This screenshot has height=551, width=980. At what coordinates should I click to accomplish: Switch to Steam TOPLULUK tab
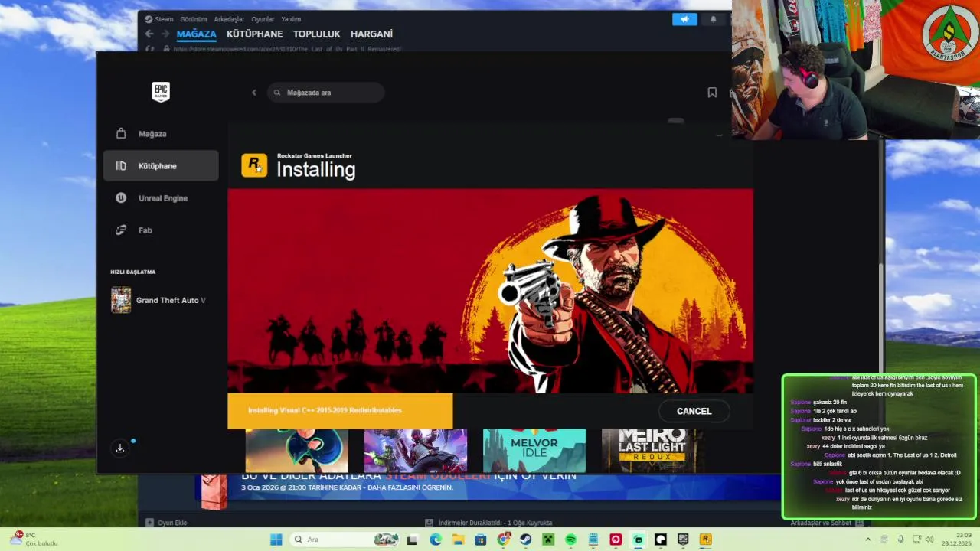coord(317,34)
